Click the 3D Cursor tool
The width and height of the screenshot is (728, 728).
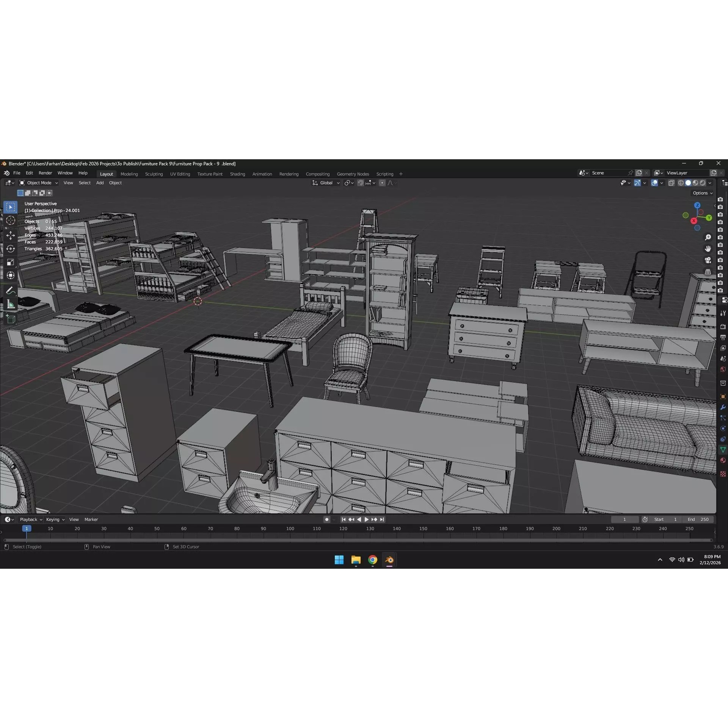[11, 220]
